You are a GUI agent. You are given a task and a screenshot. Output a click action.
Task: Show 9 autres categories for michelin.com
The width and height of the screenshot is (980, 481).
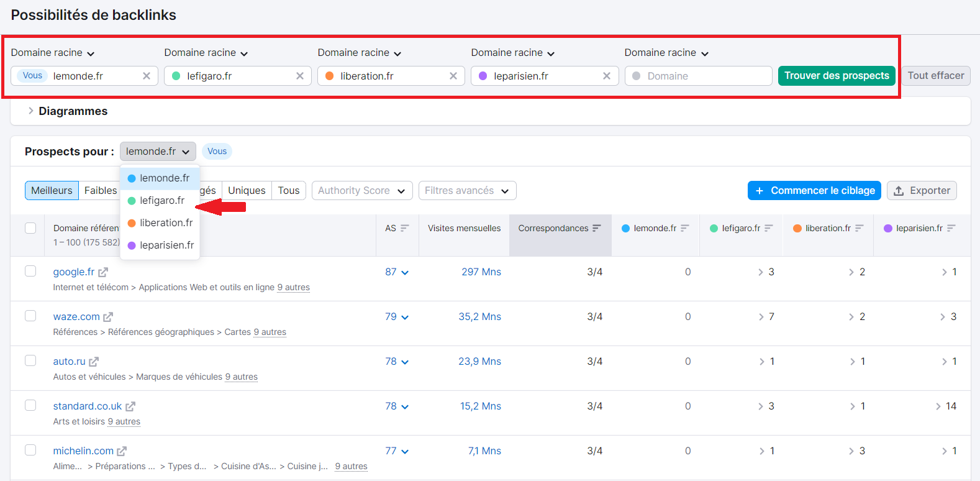352,467
